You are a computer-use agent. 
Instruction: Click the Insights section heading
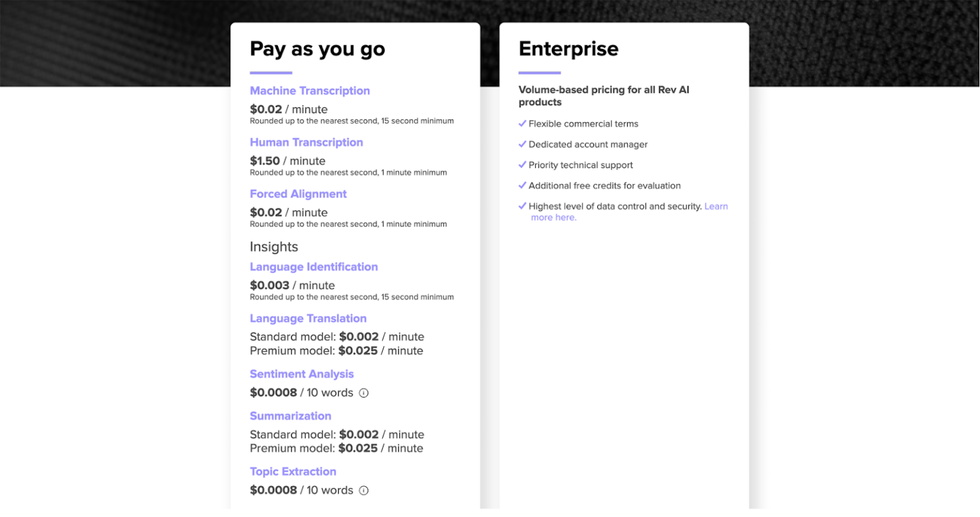pyautogui.click(x=274, y=247)
